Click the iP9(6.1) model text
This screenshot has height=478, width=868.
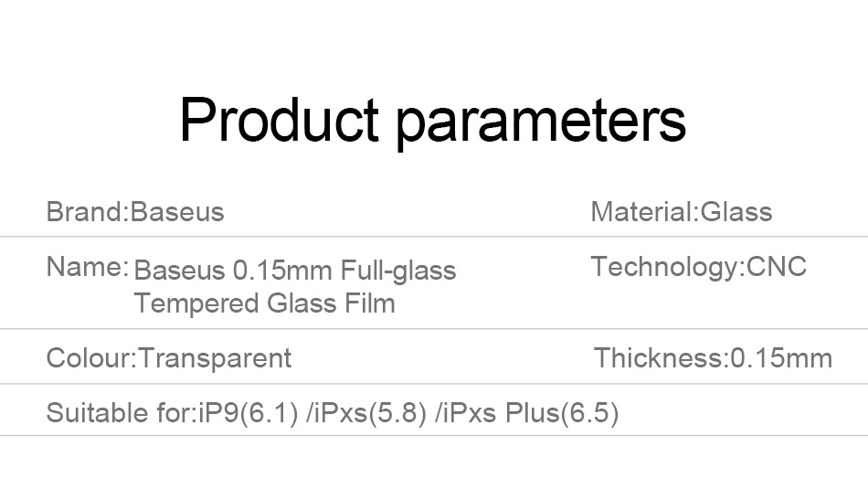[249, 413]
